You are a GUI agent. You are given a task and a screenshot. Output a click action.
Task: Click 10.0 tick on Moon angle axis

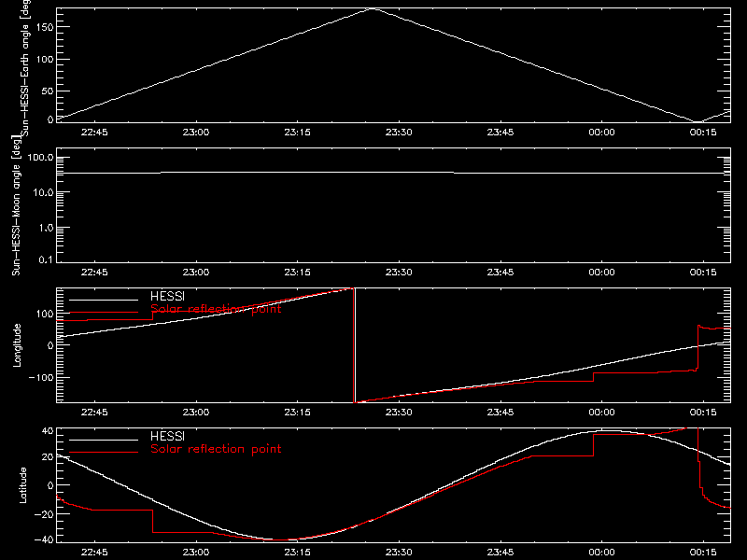click(43, 193)
